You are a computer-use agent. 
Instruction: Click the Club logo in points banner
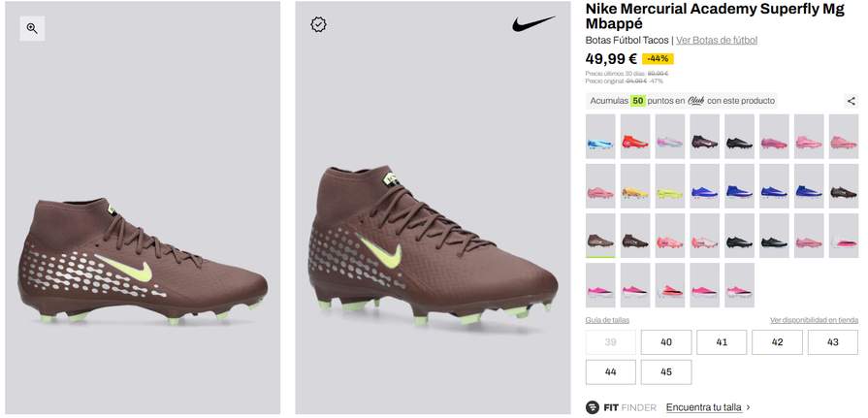[x=695, y=101]
